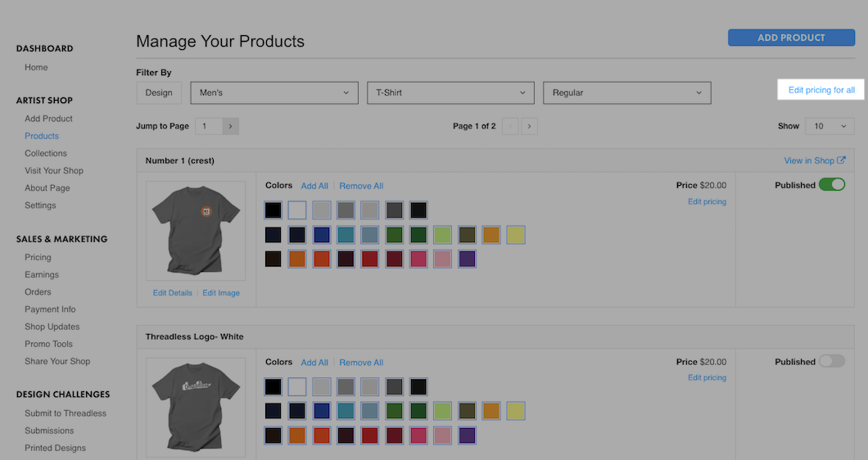
Task: Open Promo Tools in the sidebar
Action: [x=48, y=344]
